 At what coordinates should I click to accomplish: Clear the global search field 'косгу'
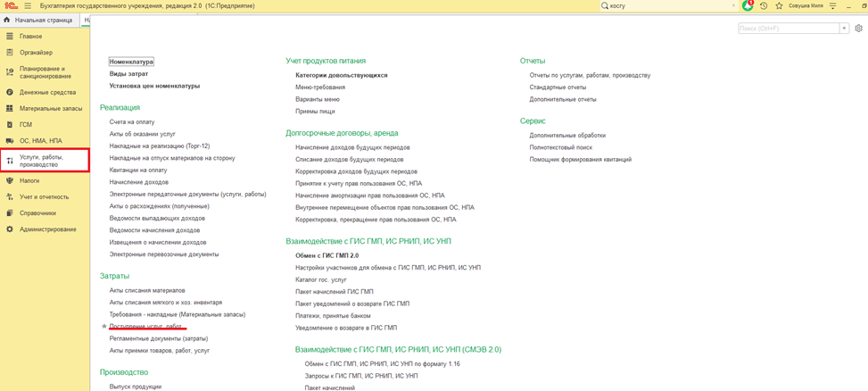pyautogui.click(x=734, y=5)
